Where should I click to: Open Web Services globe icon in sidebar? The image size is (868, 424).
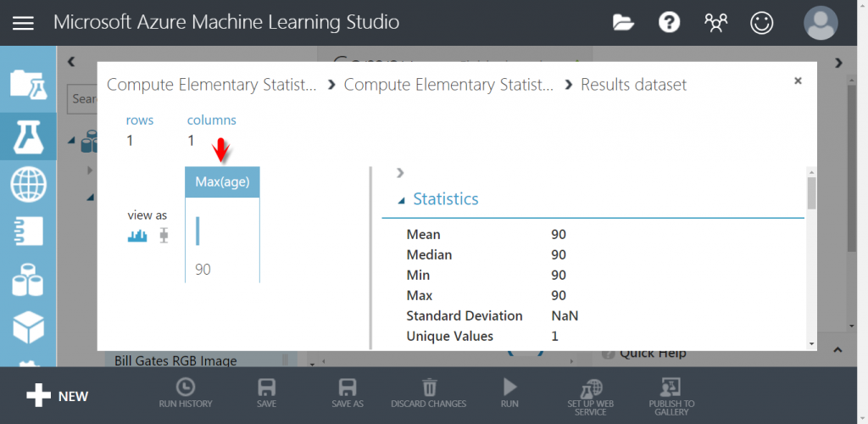pyautogui.click(x=28, y=185)
